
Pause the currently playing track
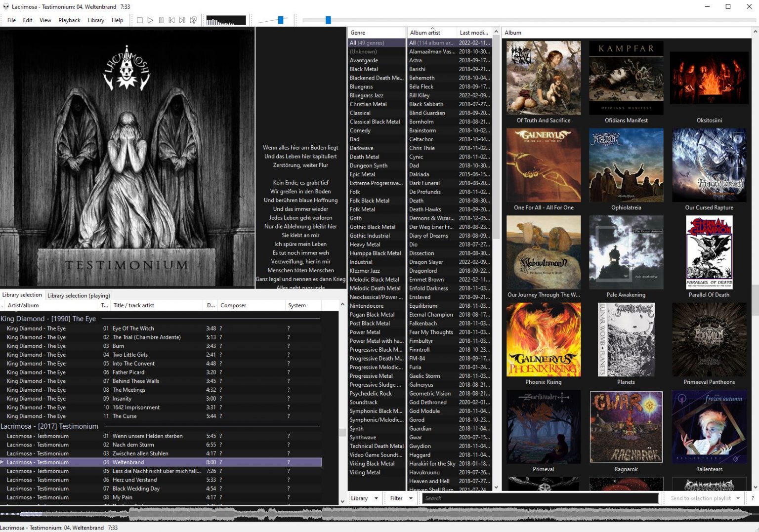[161, 20]
